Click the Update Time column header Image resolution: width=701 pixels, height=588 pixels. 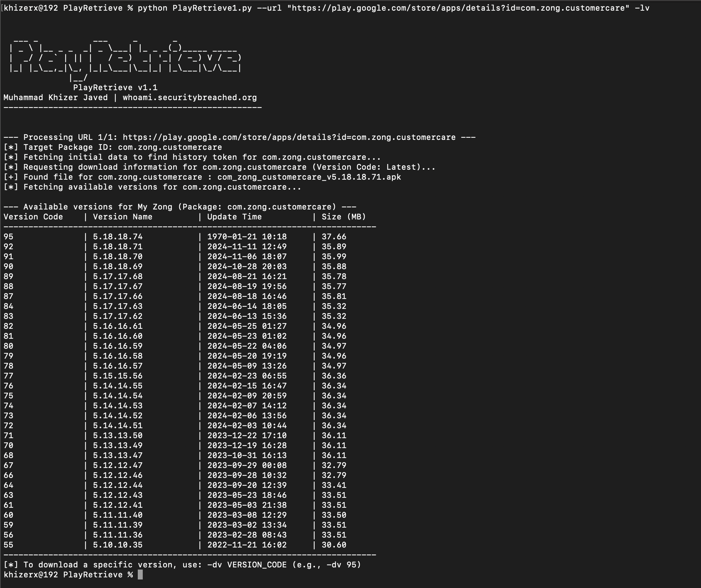tap(234, 217)
